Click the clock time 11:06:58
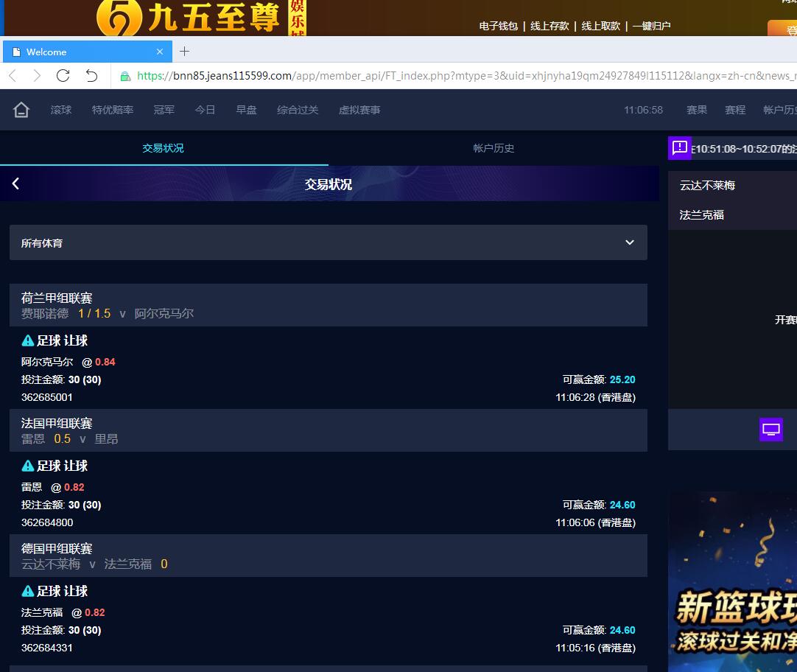Image resolution: width=797 pixels, height=672 pixels. (x=644, y=110)
